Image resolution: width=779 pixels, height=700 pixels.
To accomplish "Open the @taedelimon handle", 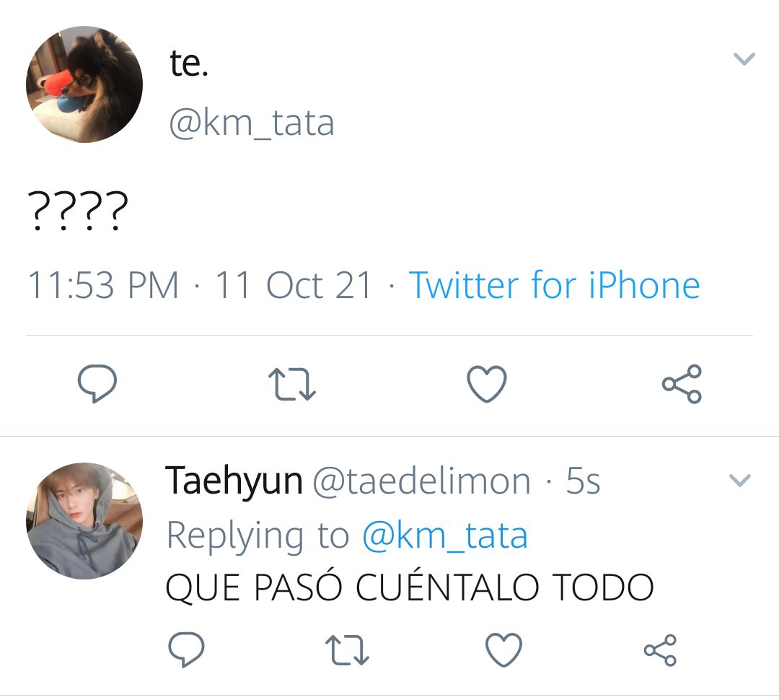I will [x=422, y=481].
